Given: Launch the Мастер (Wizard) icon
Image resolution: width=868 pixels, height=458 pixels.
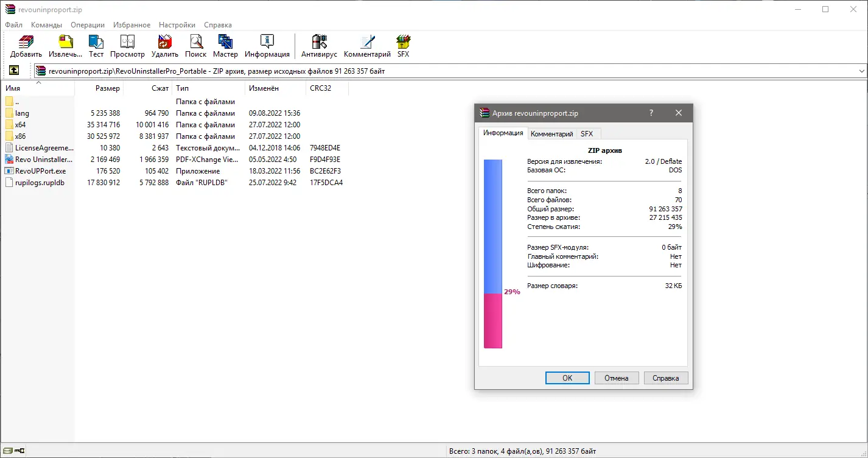Looking at the screenshot, I should pyautogui.click(x=225, y=46).
